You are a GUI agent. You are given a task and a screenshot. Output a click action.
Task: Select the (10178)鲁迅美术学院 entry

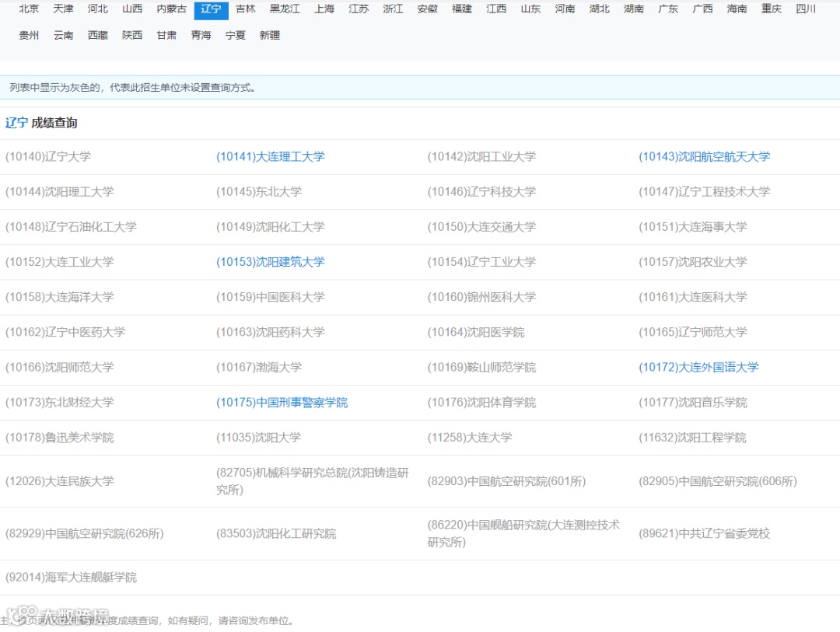point(59,438)
